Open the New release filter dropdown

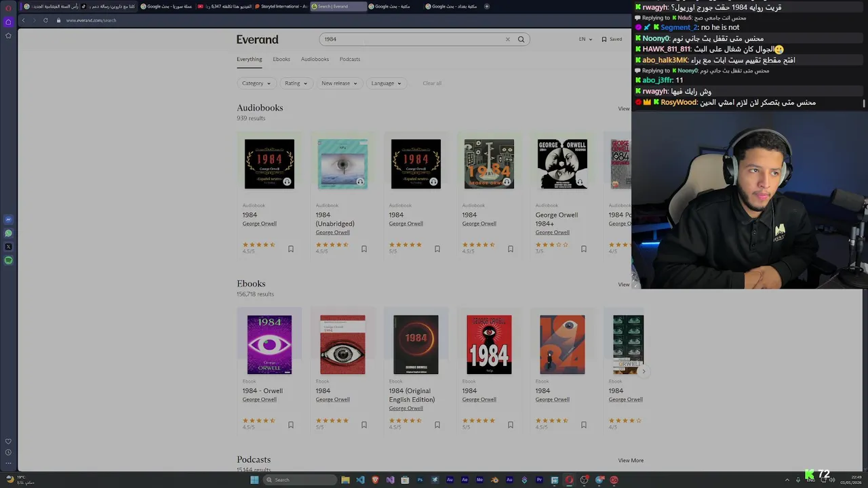[x=339, y=83]
